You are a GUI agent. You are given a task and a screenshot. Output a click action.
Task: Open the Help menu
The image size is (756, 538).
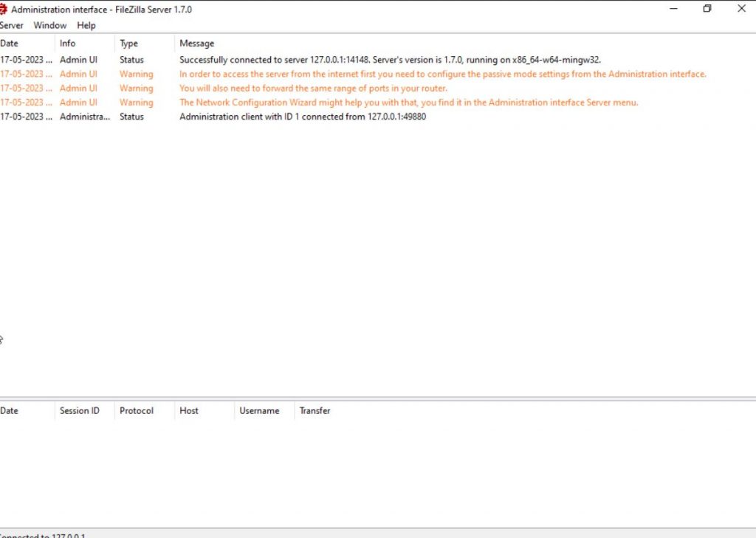[86, 25]
